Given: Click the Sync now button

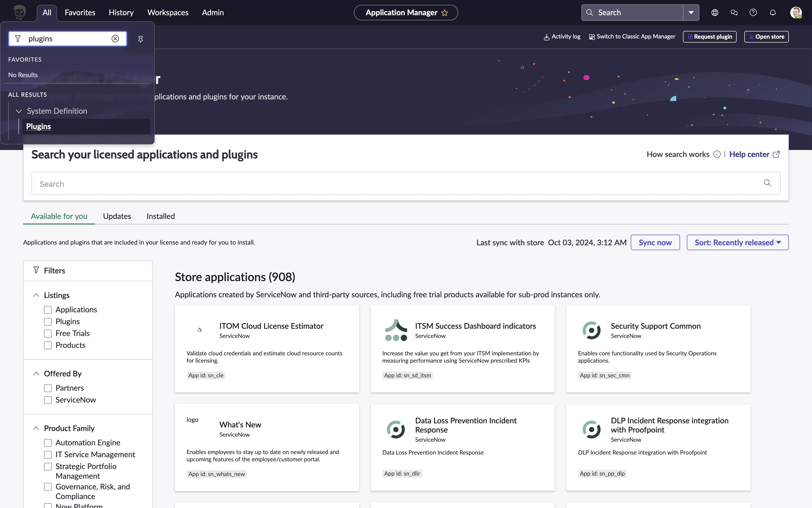Looking at the screenshot, I should click(x=655, y=242).
